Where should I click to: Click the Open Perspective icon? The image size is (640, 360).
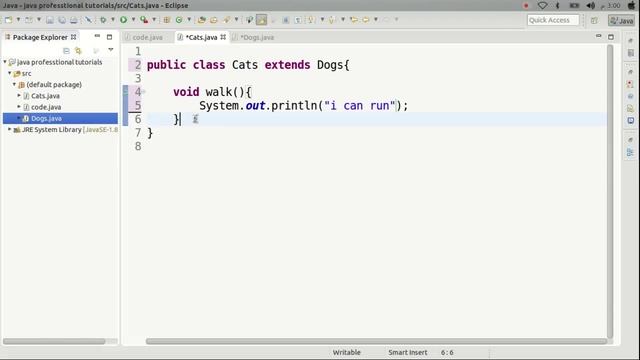pos(594,20)
